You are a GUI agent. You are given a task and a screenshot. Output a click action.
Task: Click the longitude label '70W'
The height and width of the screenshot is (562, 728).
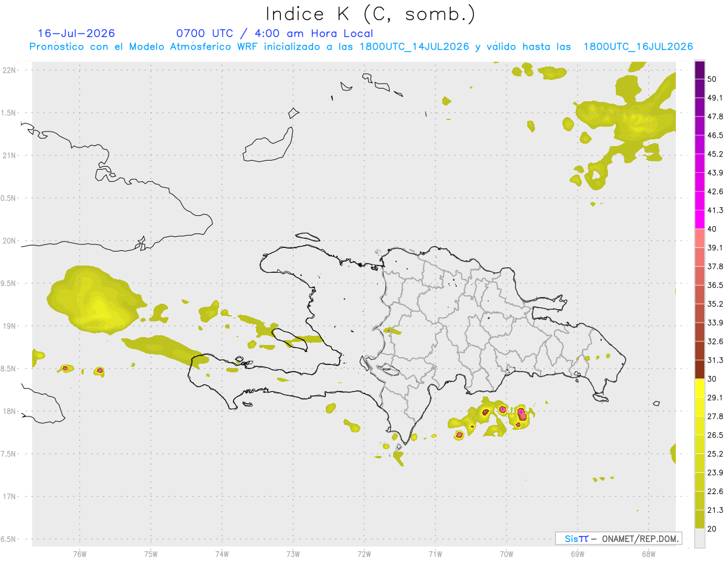click(x=507, y=554)
